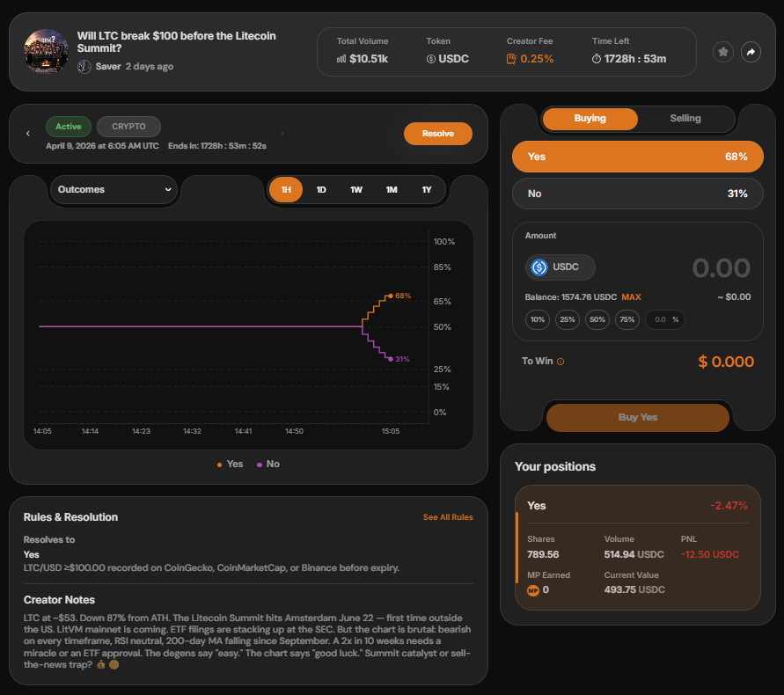Click the USDC currency selector chip
This screenshot has height=695, width=784.
pyautogui.click(x=560, y=267)
